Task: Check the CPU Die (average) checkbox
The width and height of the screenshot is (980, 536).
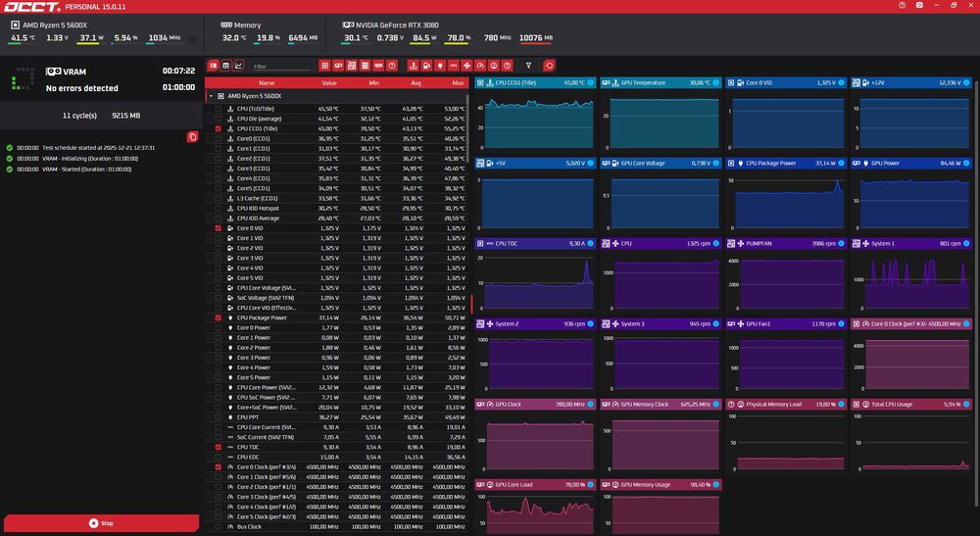Action: [x=219, y=119]
